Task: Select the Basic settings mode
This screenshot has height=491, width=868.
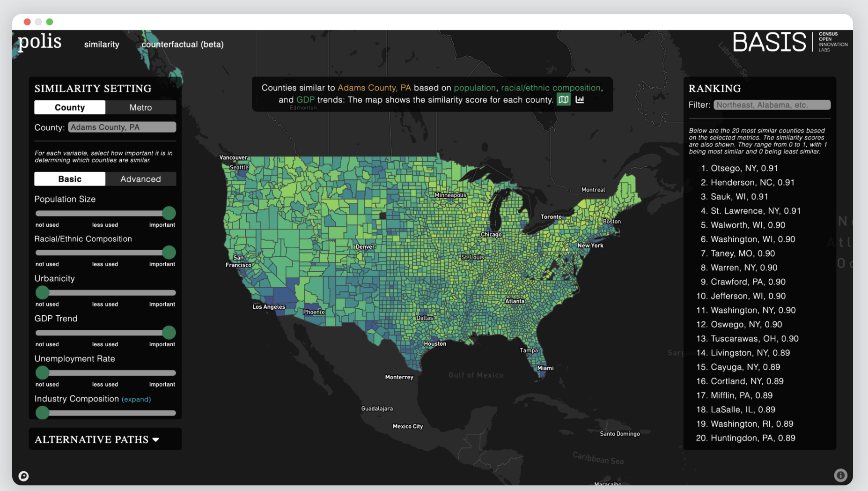Action: coord(70,179)
